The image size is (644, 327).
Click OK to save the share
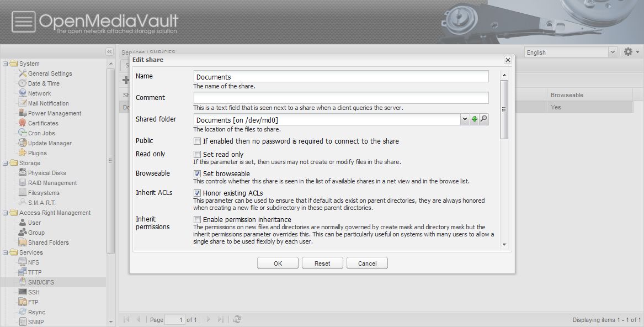[278, 263]
